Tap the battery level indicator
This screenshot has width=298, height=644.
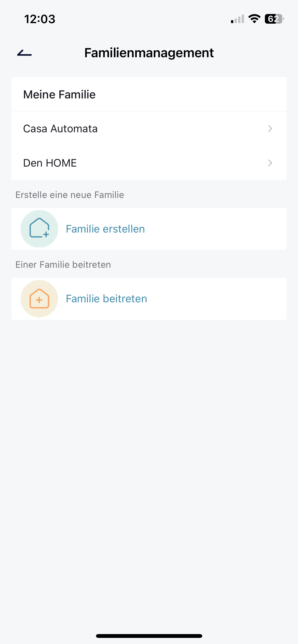point(274,19)
